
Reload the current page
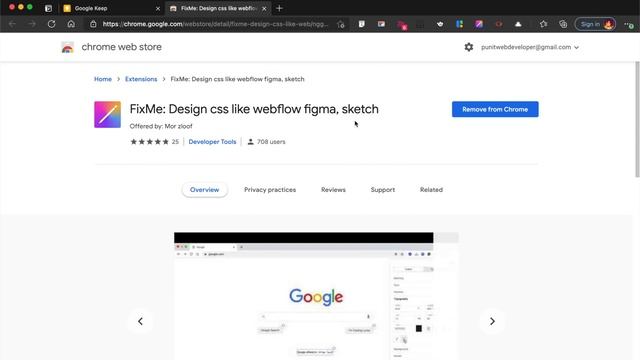pos(51,24)
